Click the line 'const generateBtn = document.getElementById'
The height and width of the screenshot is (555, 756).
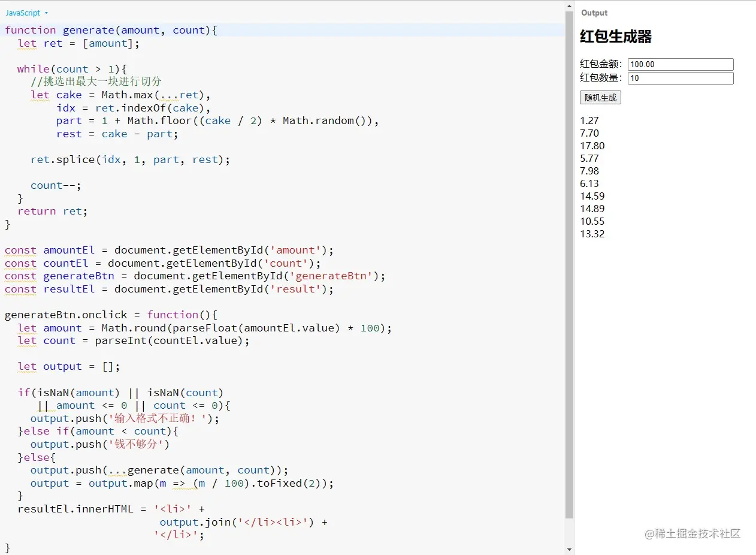[x=195, y=276]
